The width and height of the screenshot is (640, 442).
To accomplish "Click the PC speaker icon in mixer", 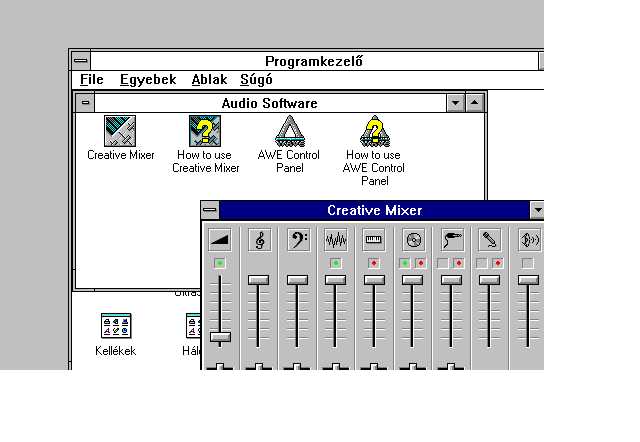I will point(530,240).
